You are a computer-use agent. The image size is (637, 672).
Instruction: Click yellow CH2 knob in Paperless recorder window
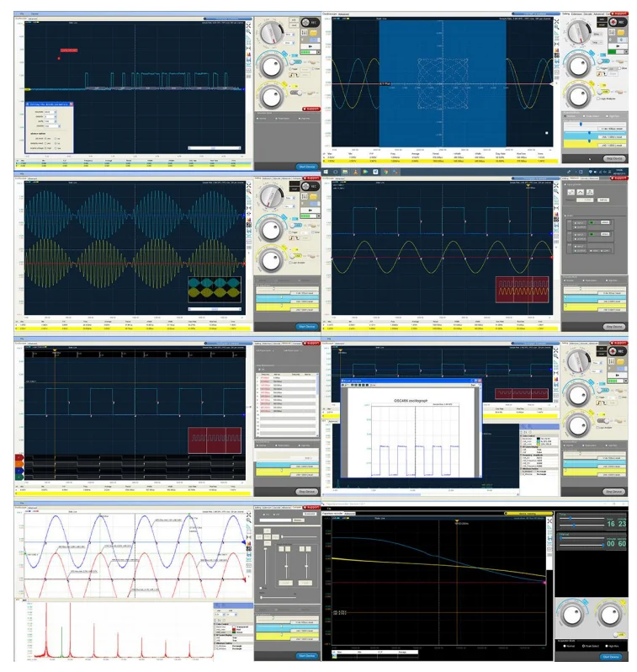click(x=610, y=615)
